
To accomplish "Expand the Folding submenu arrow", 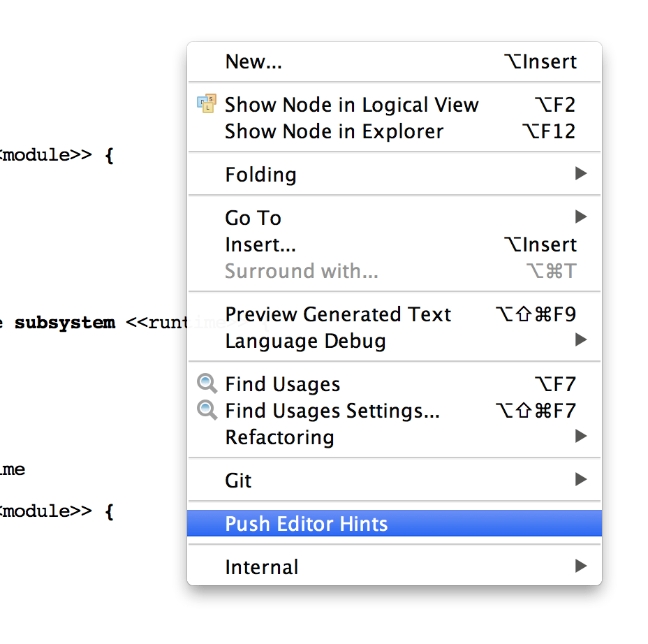I will tap(580, 173).
